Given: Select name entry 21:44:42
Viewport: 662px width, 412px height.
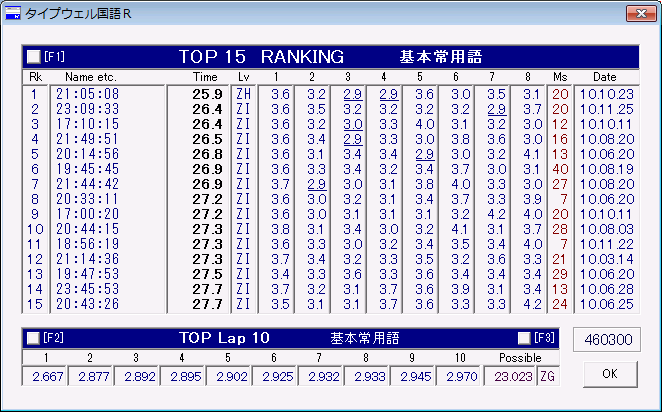Looking at the screenshot, I should [88, 184].
